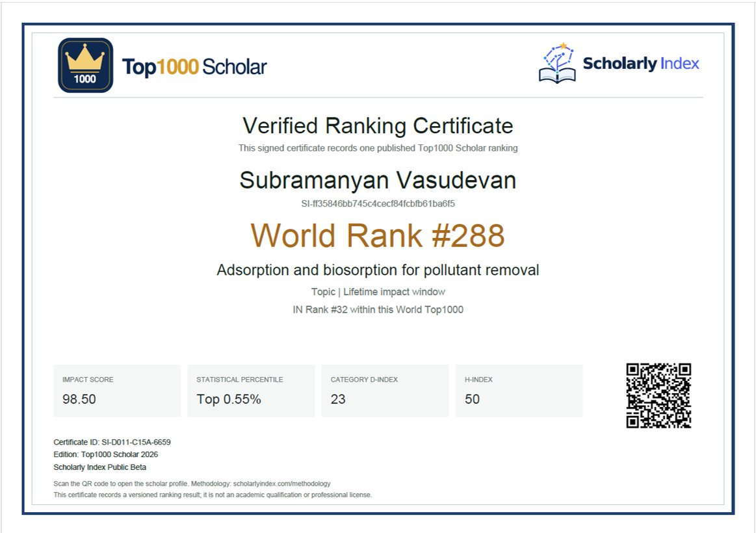Click the impact score value '98.50'
756x533 pixels.
click(x=79, y=399)
